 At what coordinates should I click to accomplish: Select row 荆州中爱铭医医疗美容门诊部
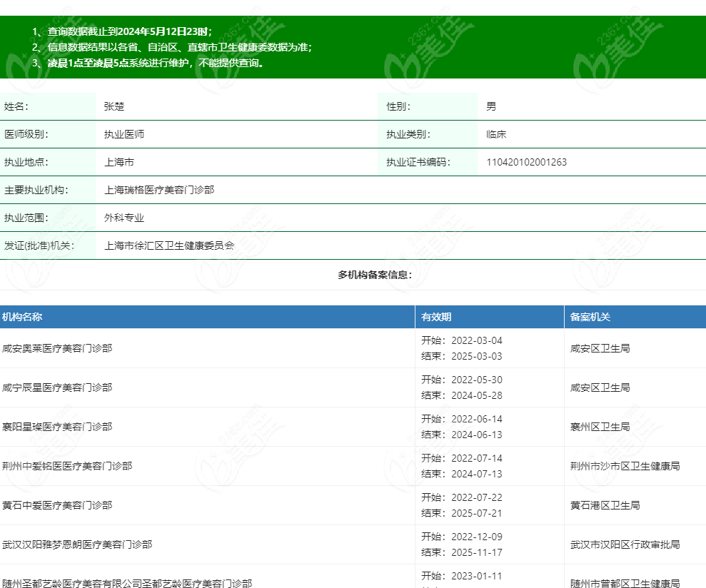tap(353, 466)
